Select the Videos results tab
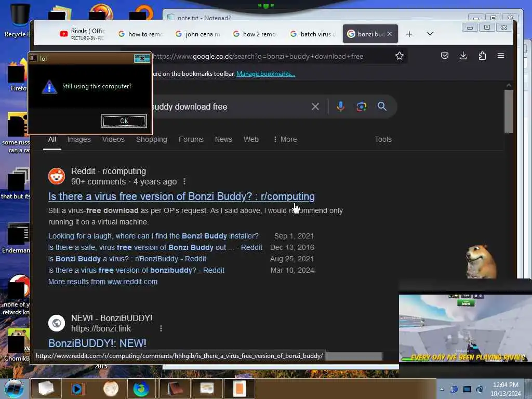 pos(113,139)
